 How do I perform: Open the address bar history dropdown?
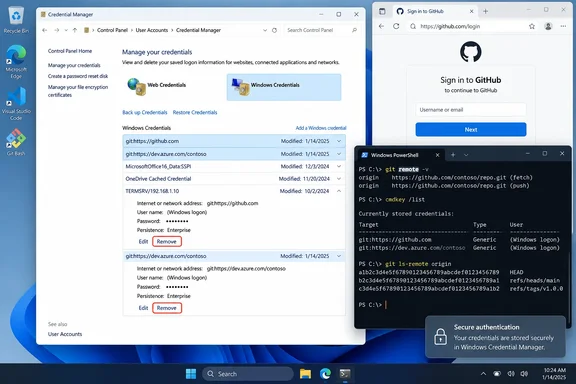tap(265, 30)
